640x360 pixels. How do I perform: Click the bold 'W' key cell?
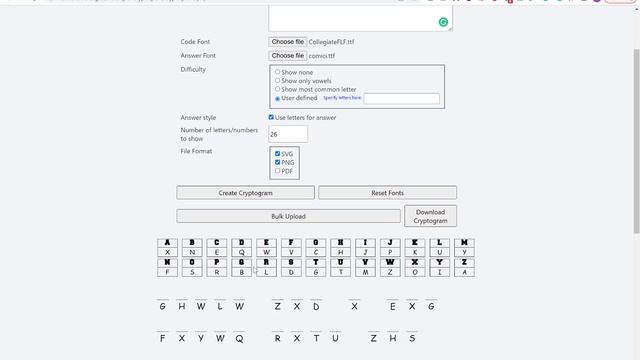tap(390, 262)
